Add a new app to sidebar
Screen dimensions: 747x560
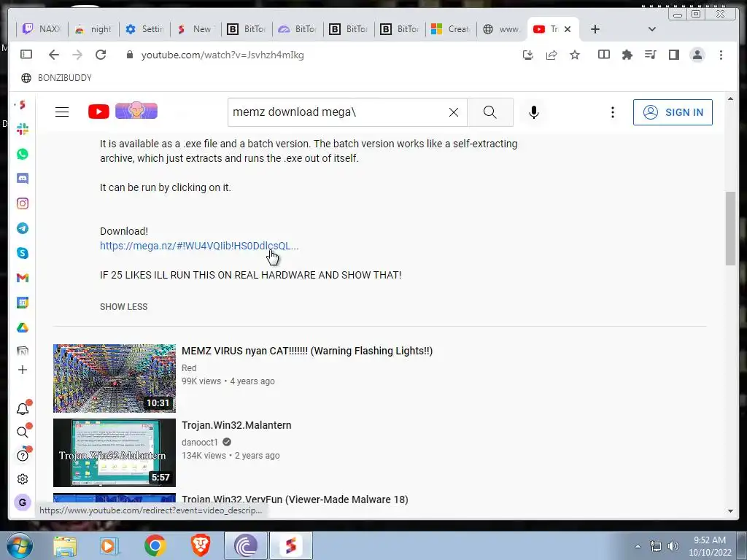(23, 370)
